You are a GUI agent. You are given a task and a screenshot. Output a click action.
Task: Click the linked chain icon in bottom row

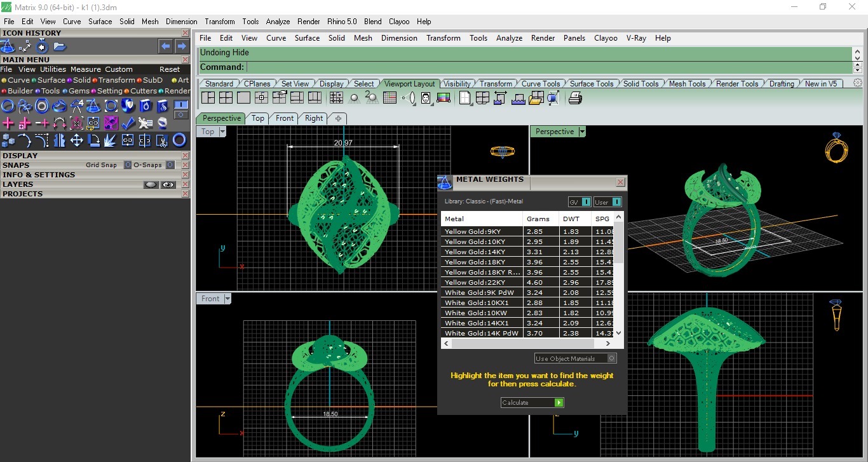tap(128, 140)
